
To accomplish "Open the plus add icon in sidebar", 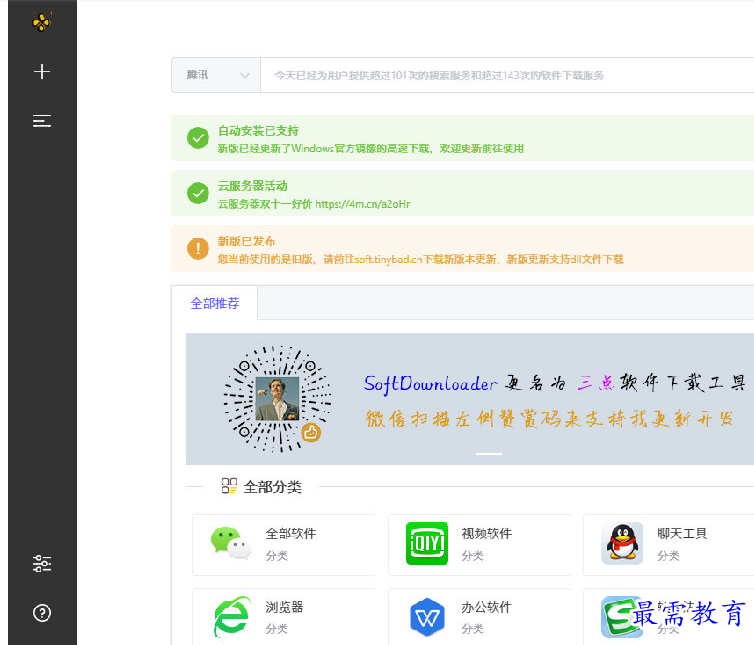I will [42, 72].
